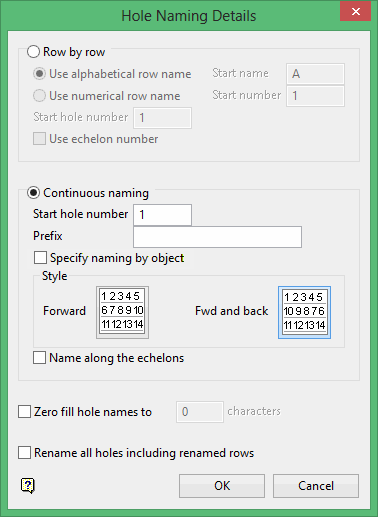Screen dimensions: 378x517
Task: Select the Row by row radio button
Action: pyautogui.click(x=34, y=52)
